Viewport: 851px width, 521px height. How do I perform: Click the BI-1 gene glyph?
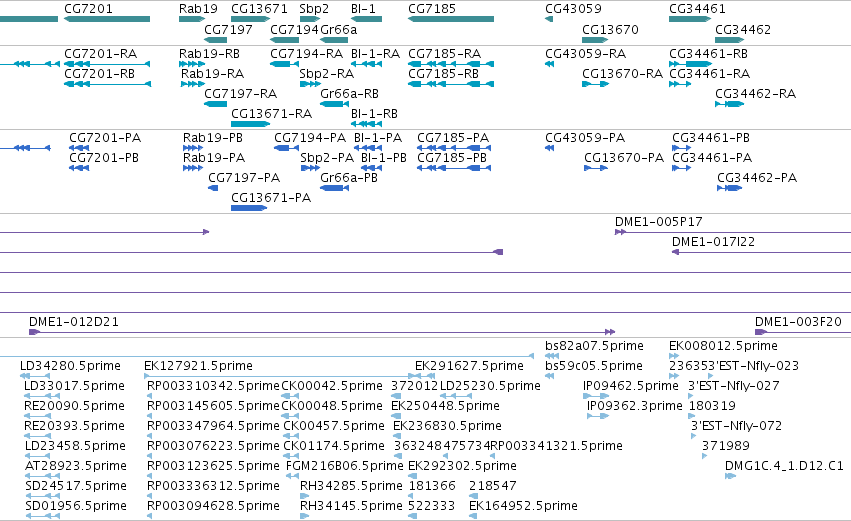366,19
